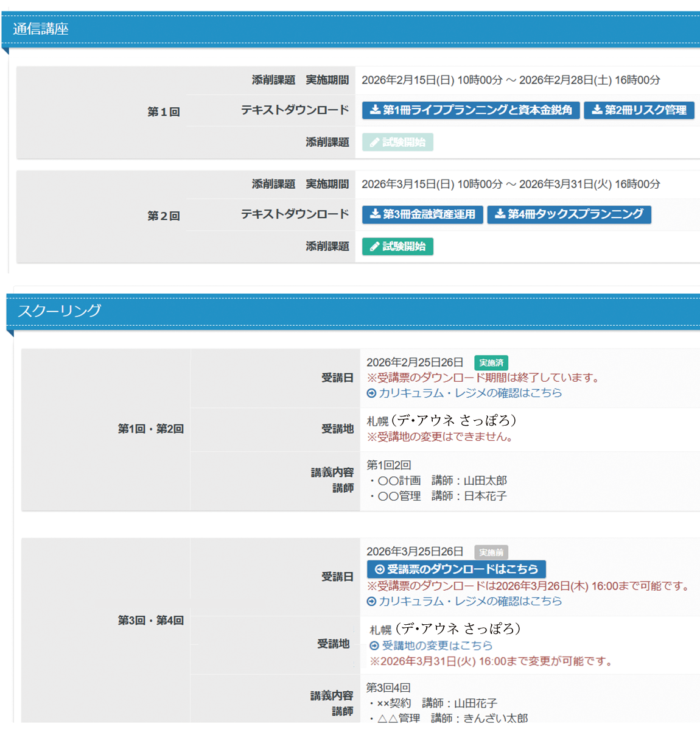This screenshot has width=700, height=746.
Task: Click arrow icon on 受講票のダウンロードはこちら button
Action: tap(380, 569)
